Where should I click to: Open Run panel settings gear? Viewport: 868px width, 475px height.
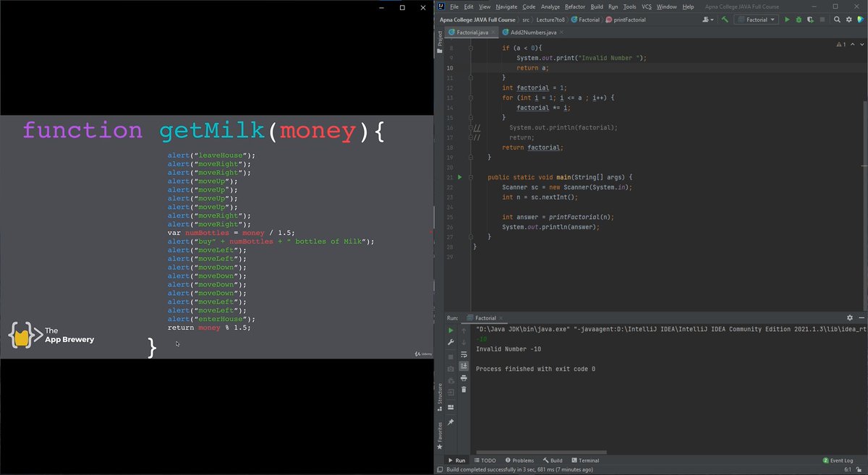click(850, 317)
